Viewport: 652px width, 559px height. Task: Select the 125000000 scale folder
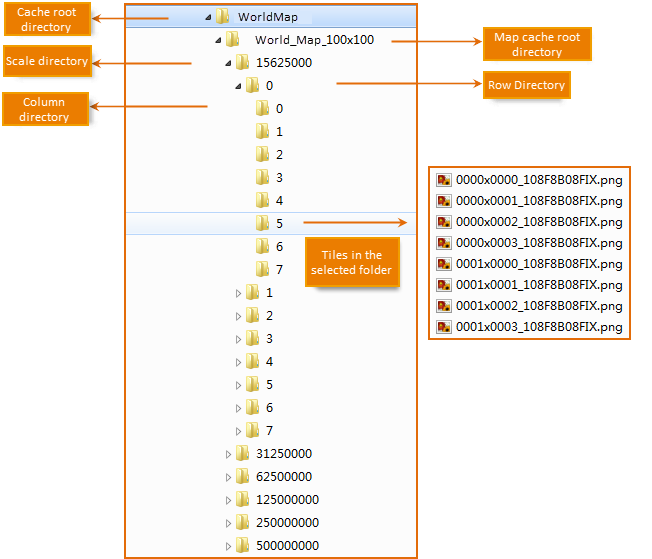point(287,500)
